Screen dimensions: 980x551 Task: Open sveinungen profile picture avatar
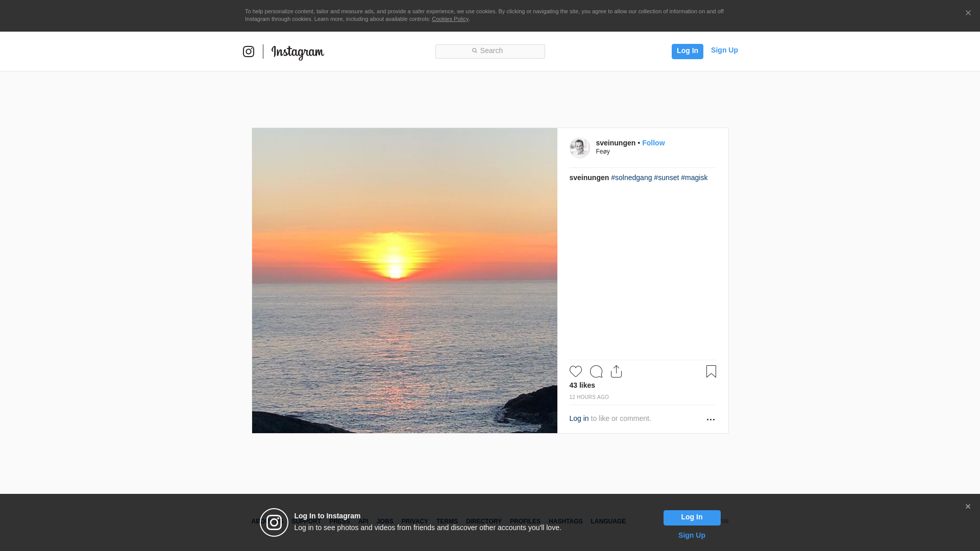tap(579, 148)
